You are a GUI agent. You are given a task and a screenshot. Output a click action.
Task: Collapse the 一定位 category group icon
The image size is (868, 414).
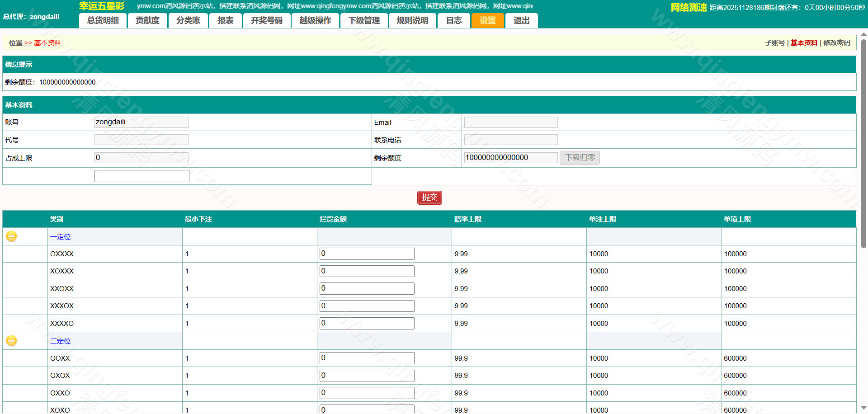11,236
